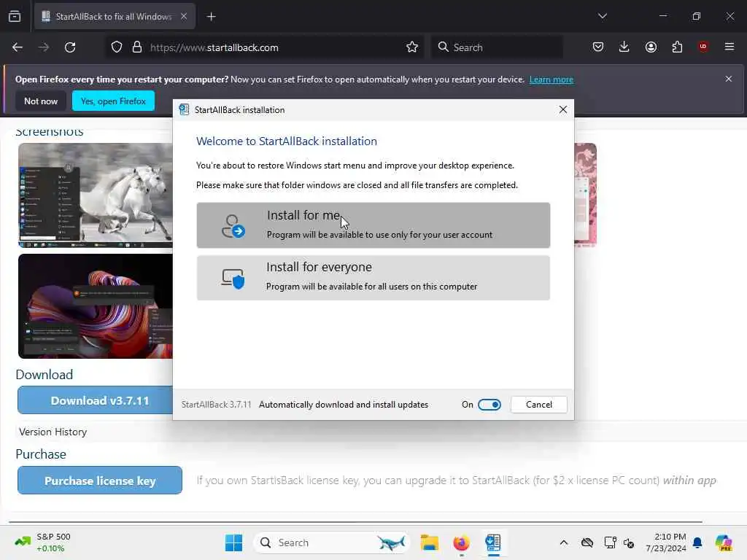747x560 pixels.
Task: Open the Firefox downloads panel
Action: pyautogui.click(x=624, y=47)
